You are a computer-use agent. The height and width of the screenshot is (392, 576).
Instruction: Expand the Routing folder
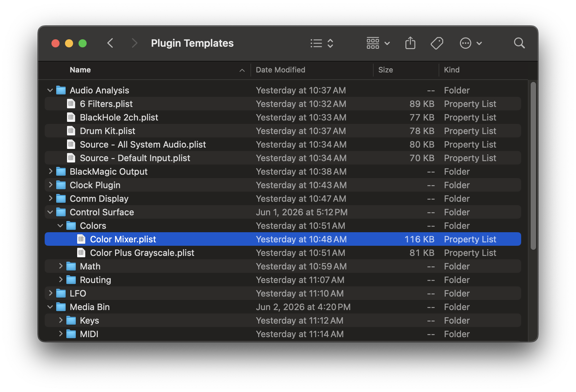(x=60, y=280)
